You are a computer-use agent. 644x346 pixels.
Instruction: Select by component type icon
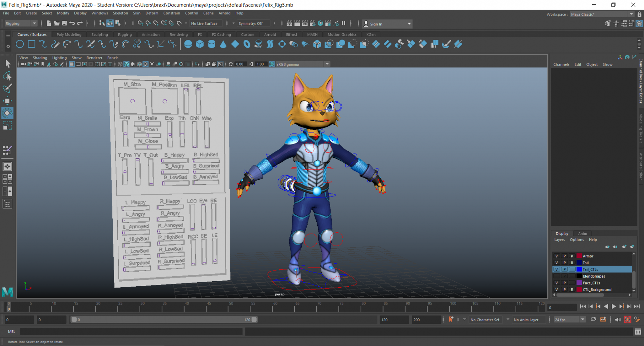click(117, 23)
